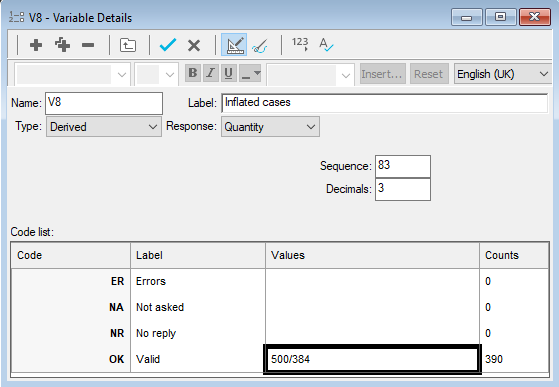This screenshot has width=559, height=387.
Task: Add a new variable with the plus icon
Action: pyautogui.click(x=36, y=45)
